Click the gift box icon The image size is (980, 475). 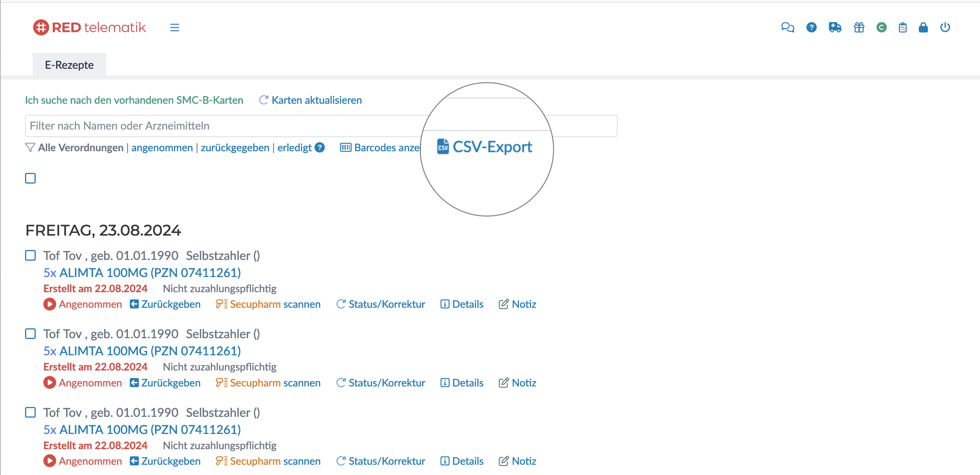pos(859,27)
